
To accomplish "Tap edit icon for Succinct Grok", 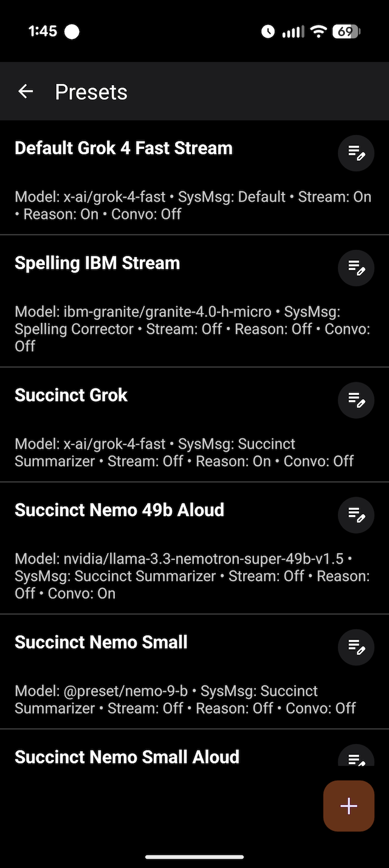I will (x=356, y=400).
